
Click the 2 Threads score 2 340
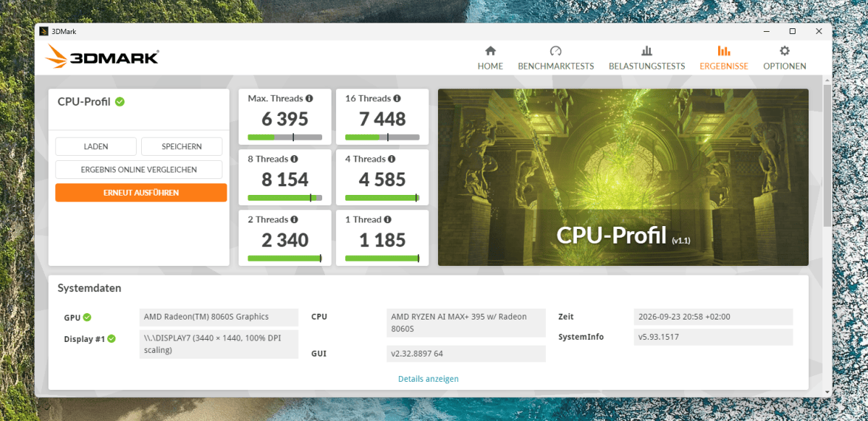pyautogui.click(x=285, y=240)
